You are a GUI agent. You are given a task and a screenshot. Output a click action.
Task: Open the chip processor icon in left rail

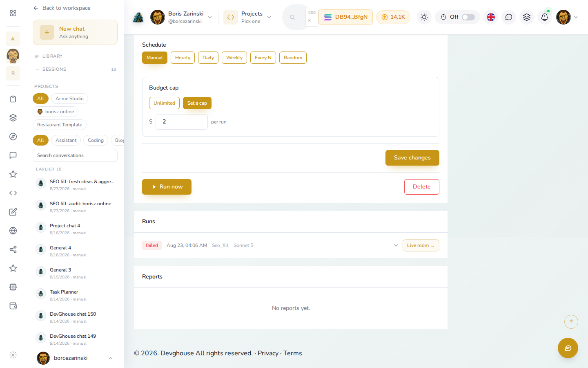point(13,287)
